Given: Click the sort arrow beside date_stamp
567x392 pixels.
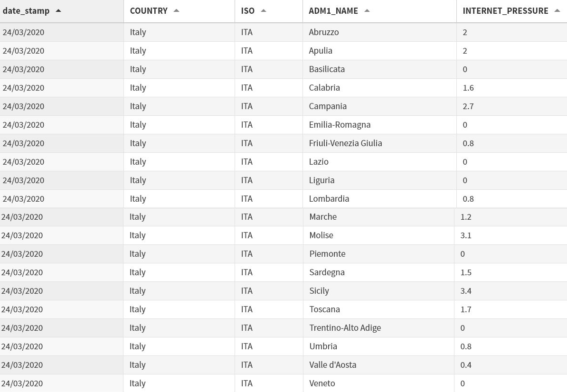Looking at the screenshot, I should click(58, 11).
